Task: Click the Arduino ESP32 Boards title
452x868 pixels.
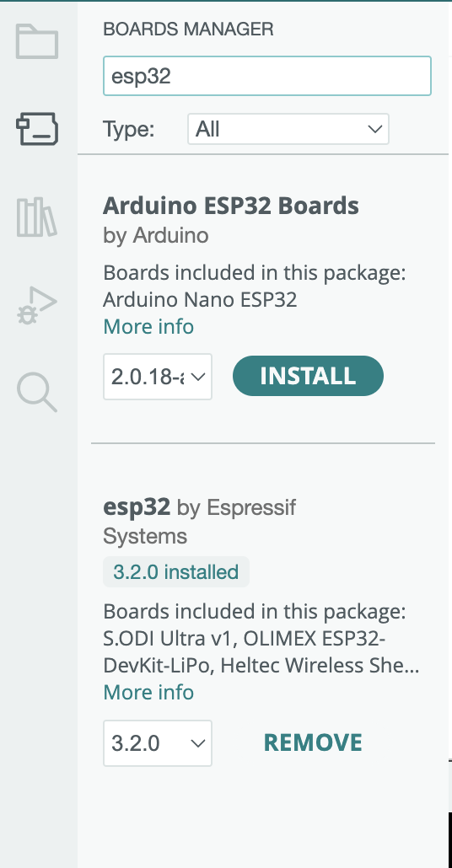Action: pos(231,206)
